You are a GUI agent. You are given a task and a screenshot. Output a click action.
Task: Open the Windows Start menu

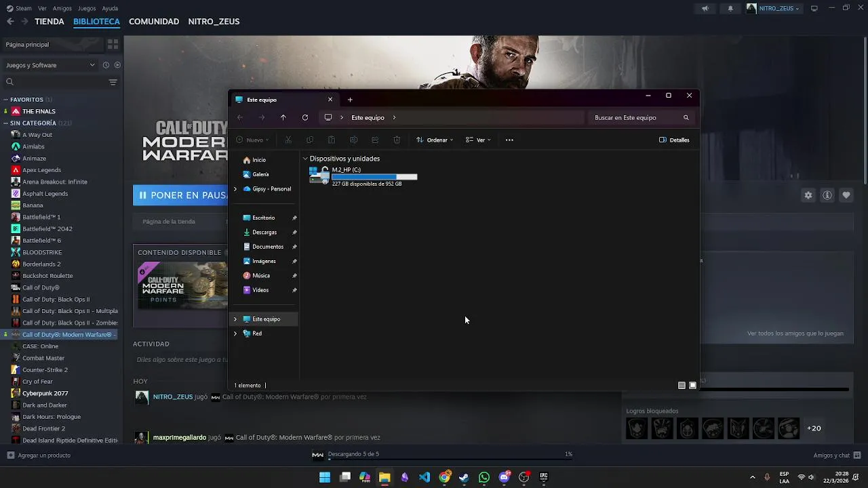(325, 477)
